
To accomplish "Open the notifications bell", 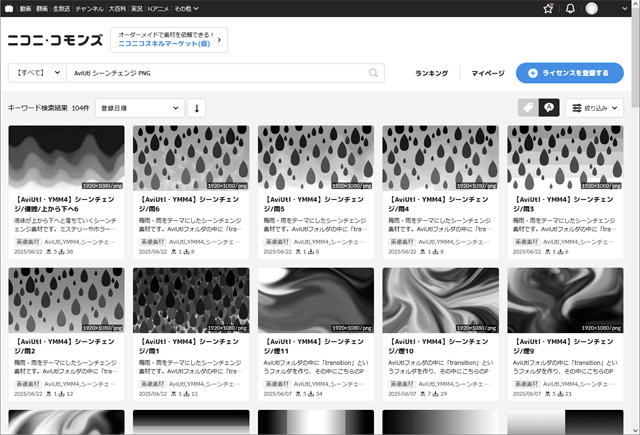I will click(x=570, y=9).
